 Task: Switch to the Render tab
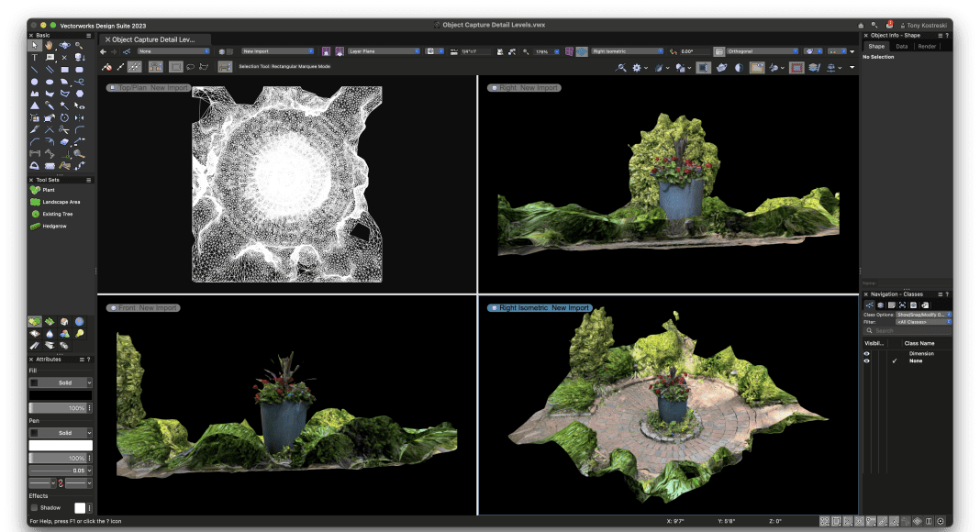coord(927,46)
